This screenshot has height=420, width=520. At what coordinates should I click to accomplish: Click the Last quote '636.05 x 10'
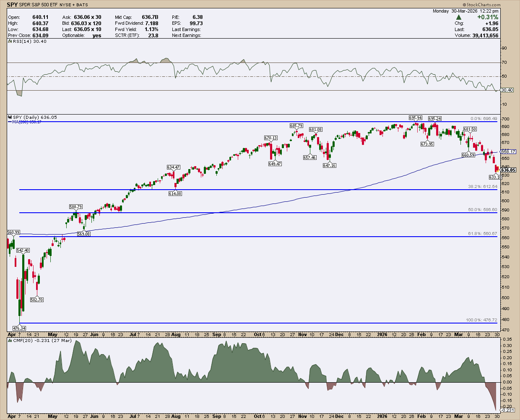tap(87, 29)
